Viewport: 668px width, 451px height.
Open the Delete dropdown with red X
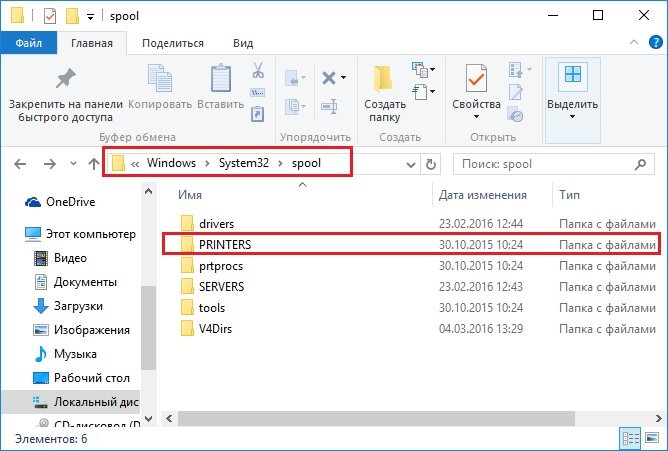[x=332, y=77]
